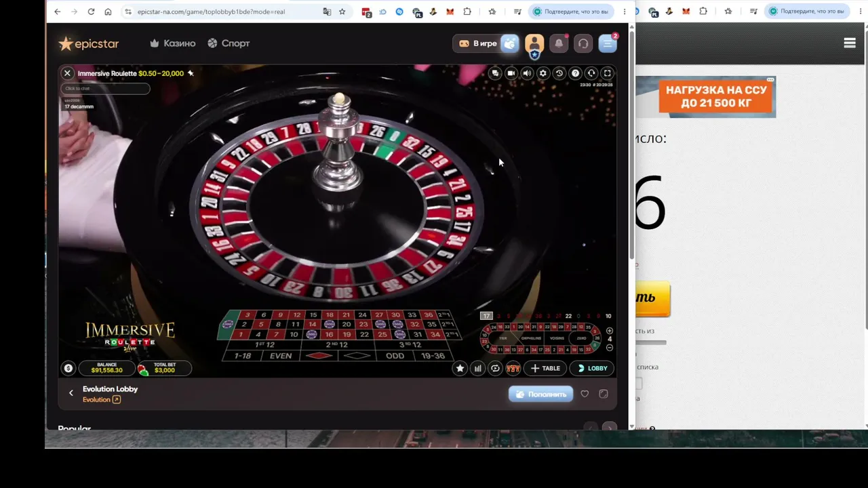Go to the epicstar home logo
Screen dimensions: 868x488
(89, 43)
